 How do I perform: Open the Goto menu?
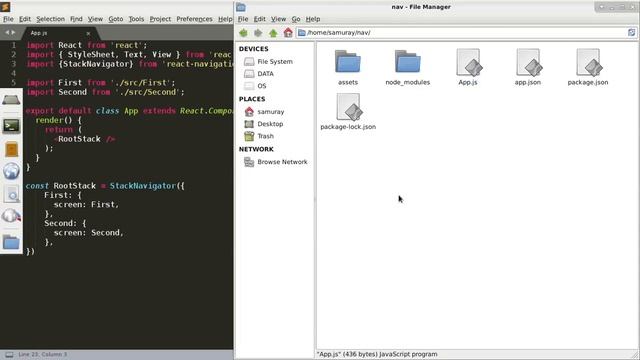116,19
